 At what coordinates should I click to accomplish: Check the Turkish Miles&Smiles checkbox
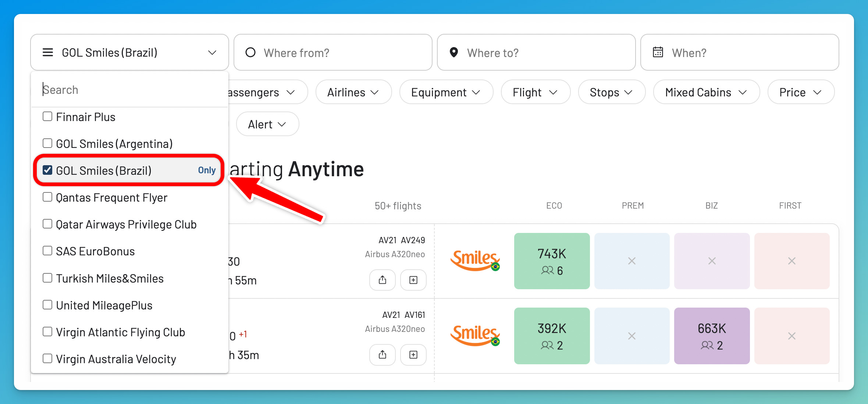pyautogui.click(x=47, y=278)
